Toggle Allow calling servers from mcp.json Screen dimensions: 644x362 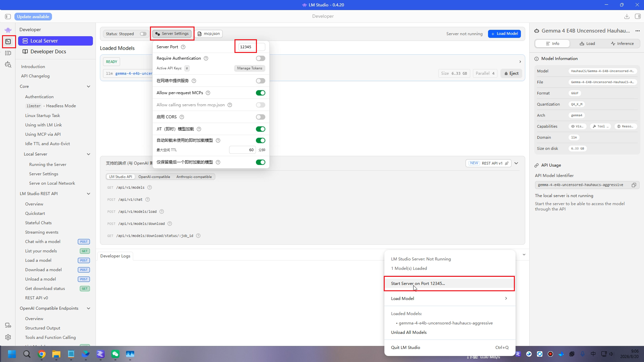tap(261, 105)
